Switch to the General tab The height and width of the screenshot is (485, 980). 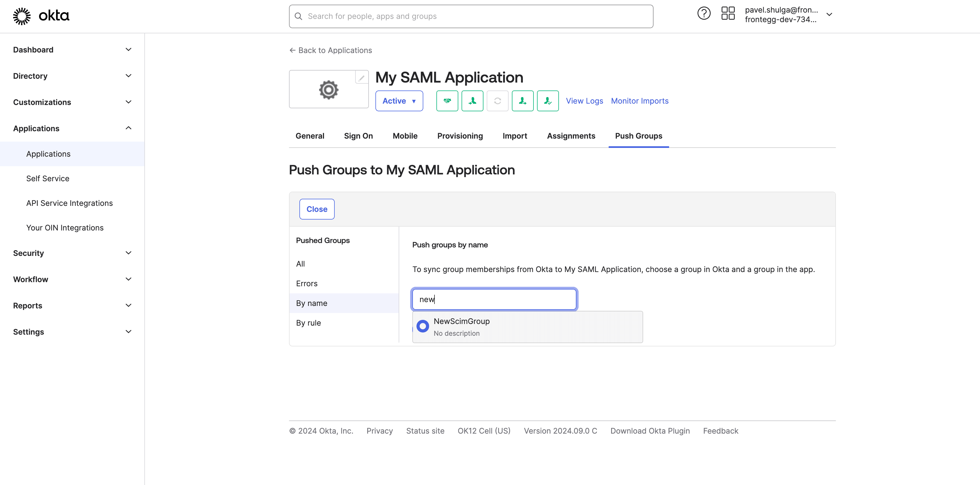coord(310,136)
